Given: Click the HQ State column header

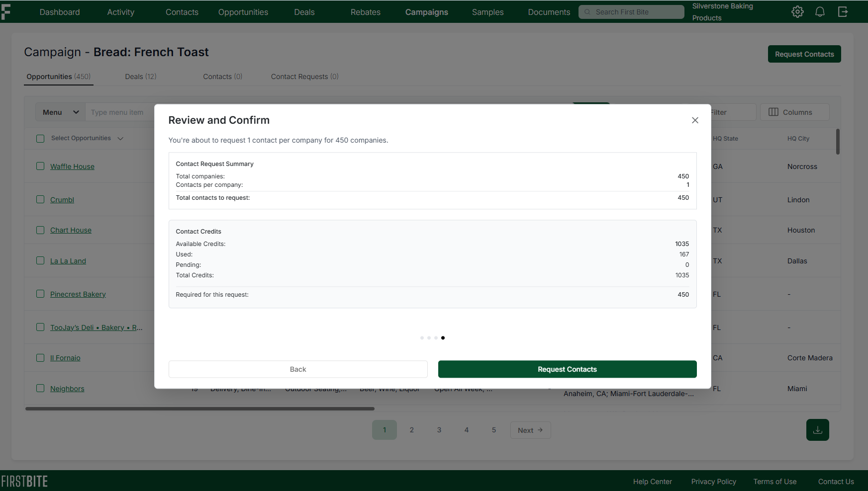Looking at the screenshot, I should [x=725, y=139].
